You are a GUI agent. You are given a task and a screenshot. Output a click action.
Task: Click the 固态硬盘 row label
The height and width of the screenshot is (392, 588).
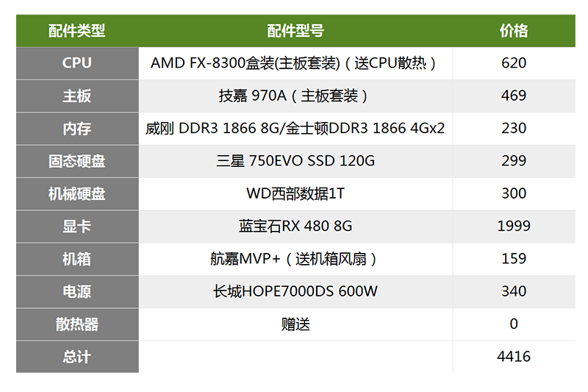[x=77, y=161]
